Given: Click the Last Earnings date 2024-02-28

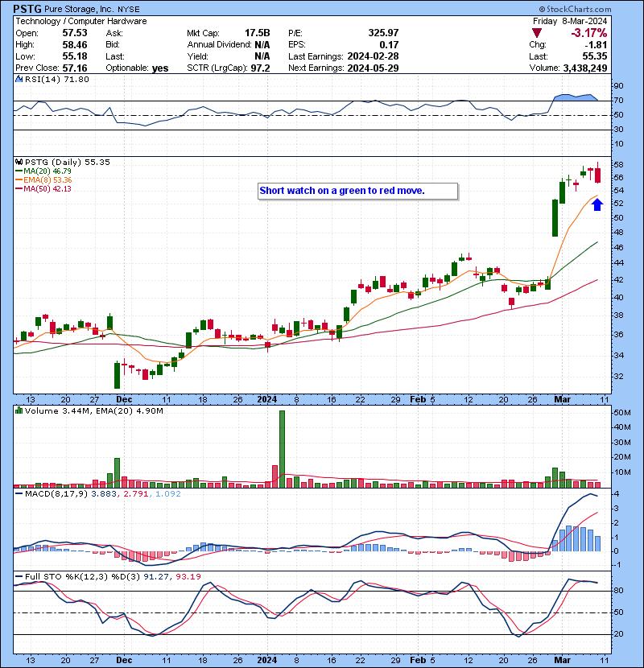Looking at the screenshot, I should pos(373,56).
